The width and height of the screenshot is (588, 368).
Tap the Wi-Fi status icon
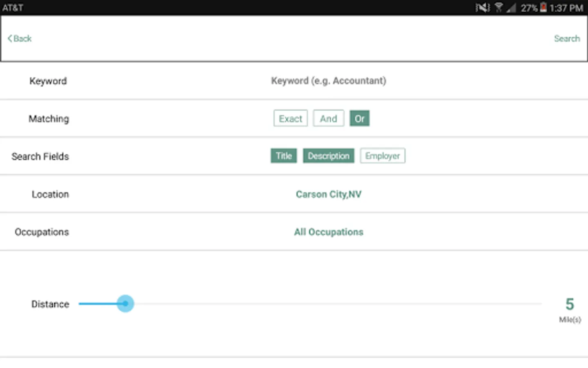click(499, 8)
